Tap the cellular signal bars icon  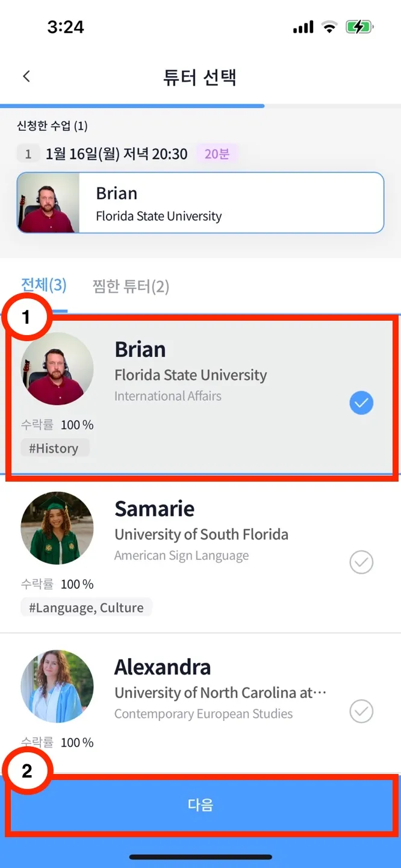click(303, 27)
